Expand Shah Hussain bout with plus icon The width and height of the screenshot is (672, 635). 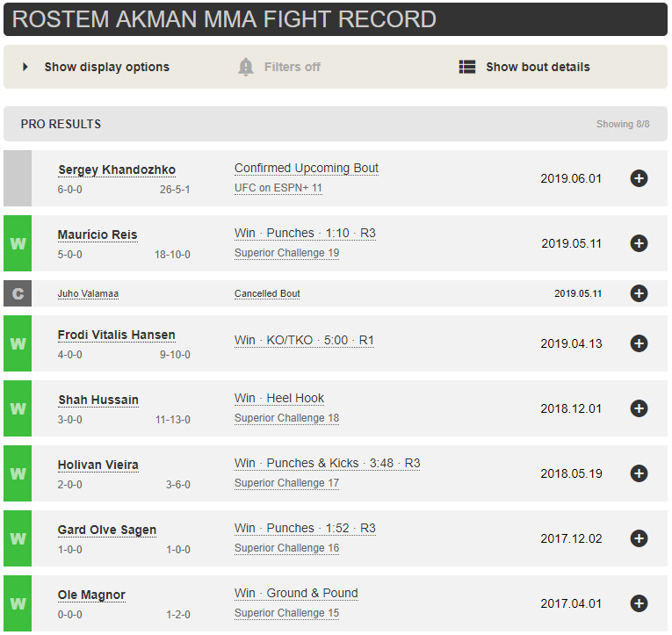point(639,408)
